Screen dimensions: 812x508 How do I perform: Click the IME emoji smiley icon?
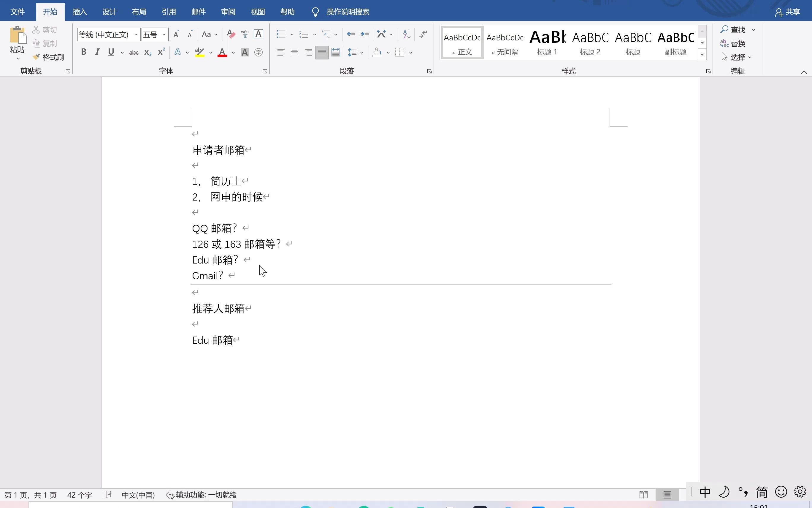(x=781, y=492)
